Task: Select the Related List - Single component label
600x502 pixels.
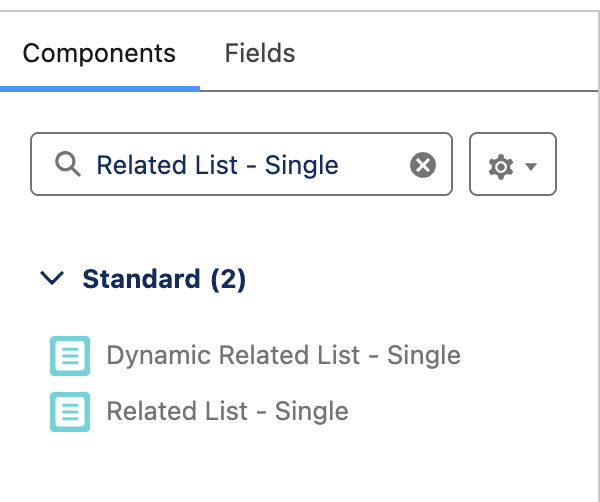Action: click(x=227, y=411)
